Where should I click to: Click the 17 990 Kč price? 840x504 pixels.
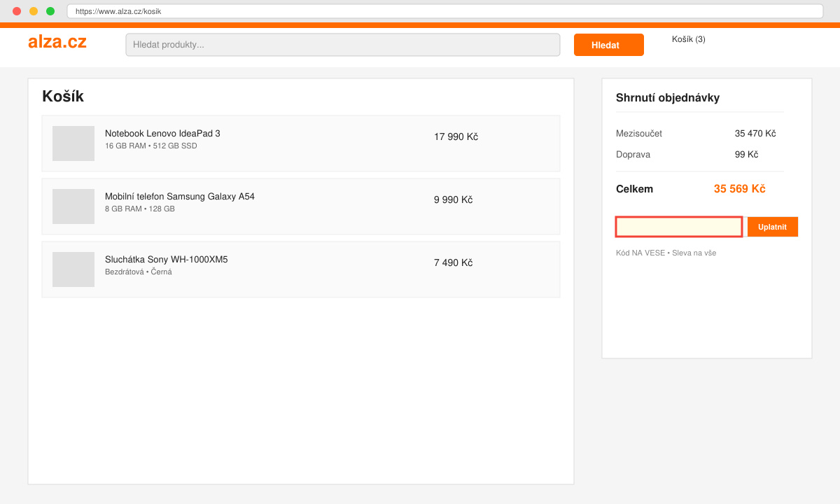[456, 136]
